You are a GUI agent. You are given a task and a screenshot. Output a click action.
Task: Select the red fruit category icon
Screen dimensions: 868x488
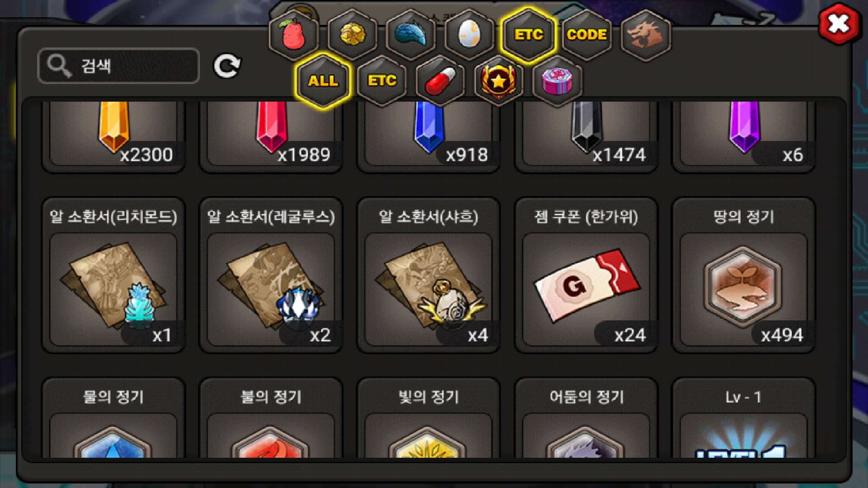294,34
